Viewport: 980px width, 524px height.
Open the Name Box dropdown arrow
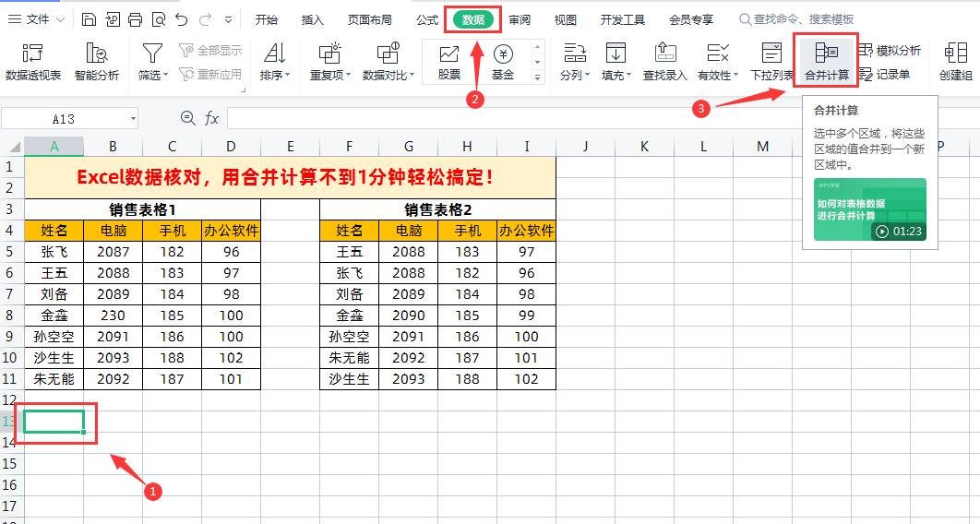(133, 118)
